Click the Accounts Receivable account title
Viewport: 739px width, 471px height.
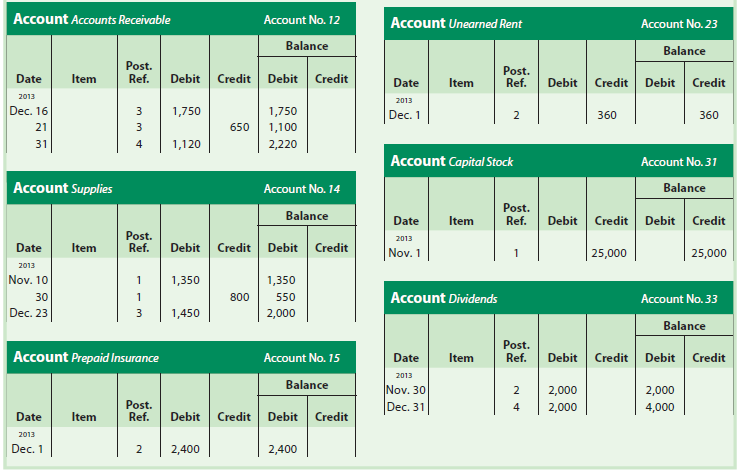coord(92,19)
